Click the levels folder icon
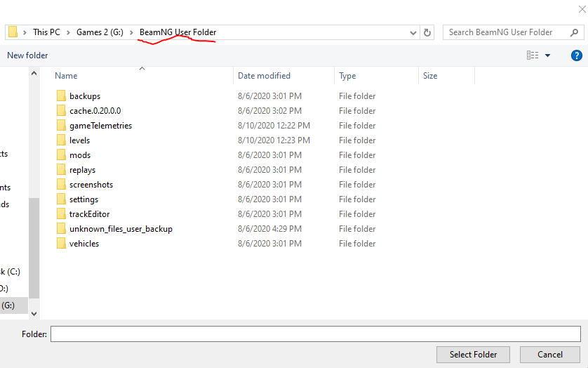The height and width of the screenshot is (368, 588). click(x=61, y=140)
